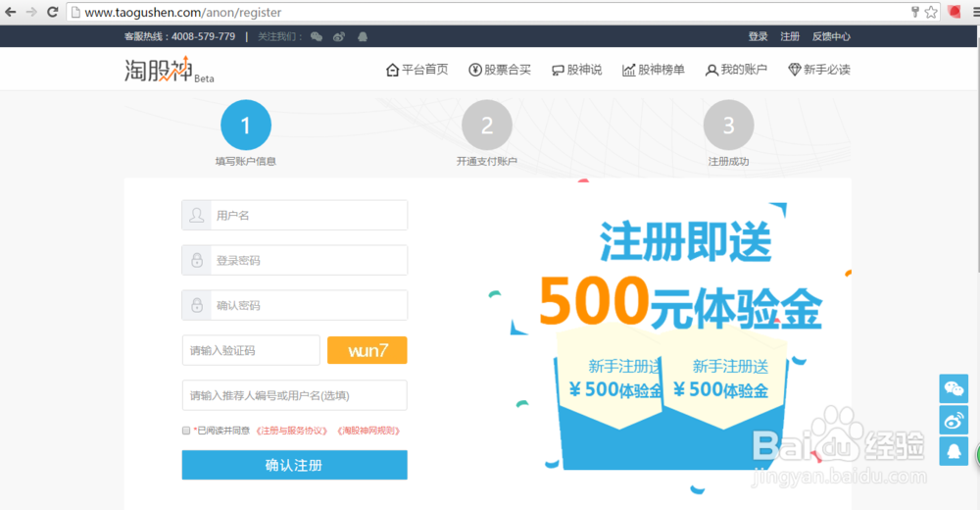Viewport: 980px width, 510px height.
Task: Open the floating Weibo sidebar icon
Action: coord(954,420)
